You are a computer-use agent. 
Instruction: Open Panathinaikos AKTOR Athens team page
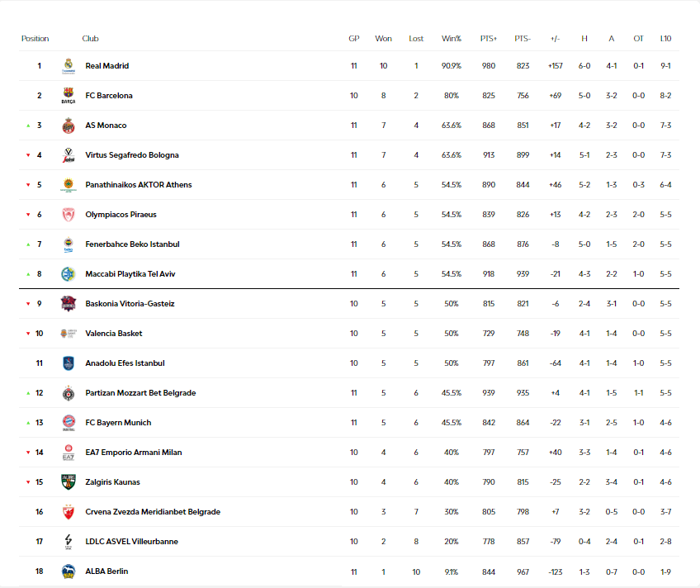[x=139, y=185]
